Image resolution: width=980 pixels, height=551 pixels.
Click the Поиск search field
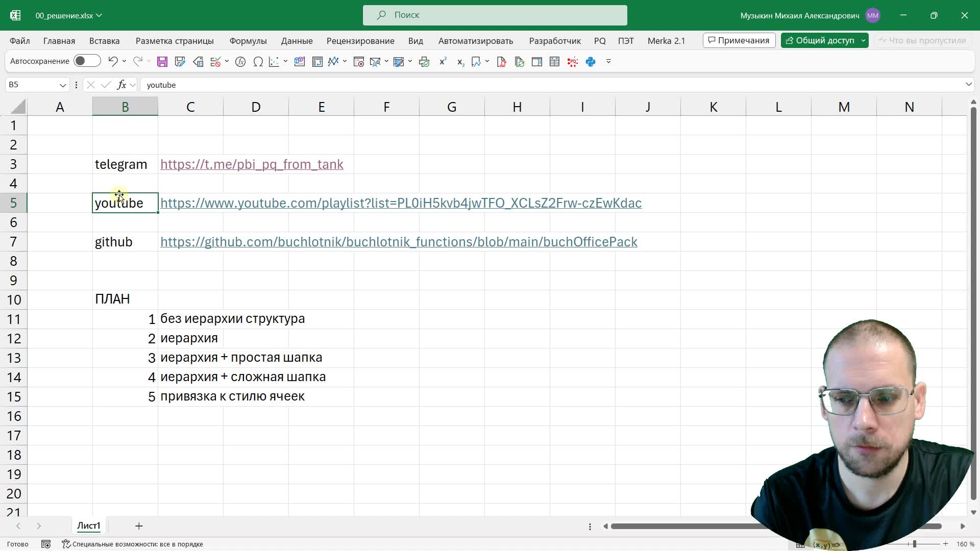495,15
